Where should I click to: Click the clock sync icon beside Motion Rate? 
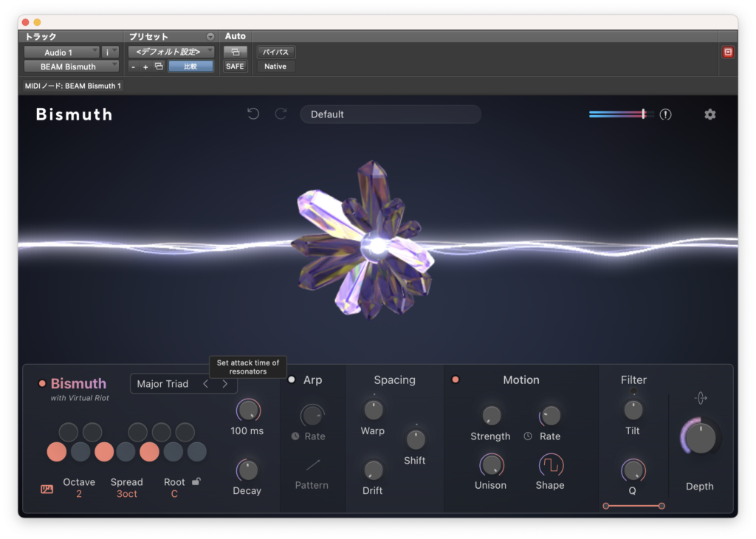tap(528, 436)
